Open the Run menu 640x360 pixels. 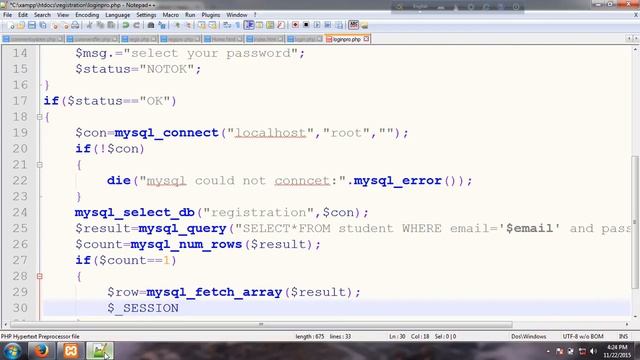point(190,15)
